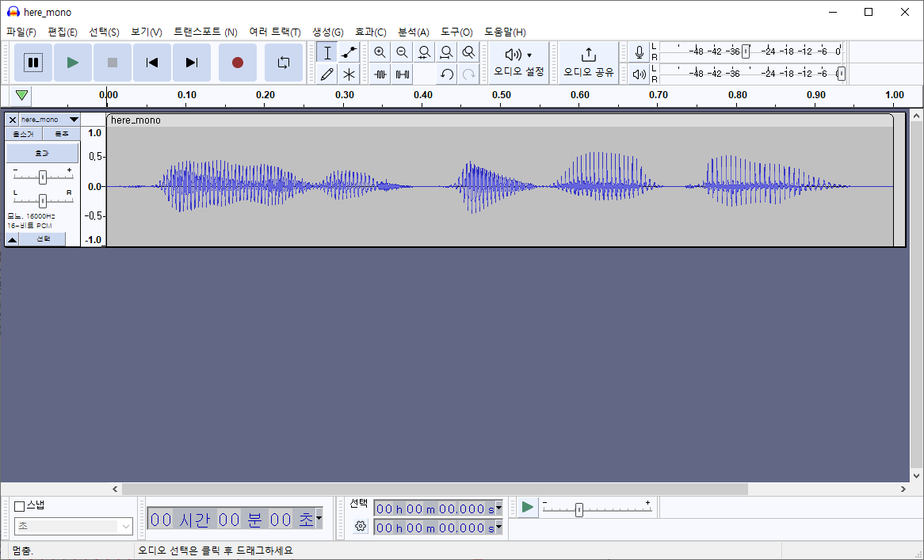Trim audio outside selection
Screen dimensions: 924x560
point(381,74)
